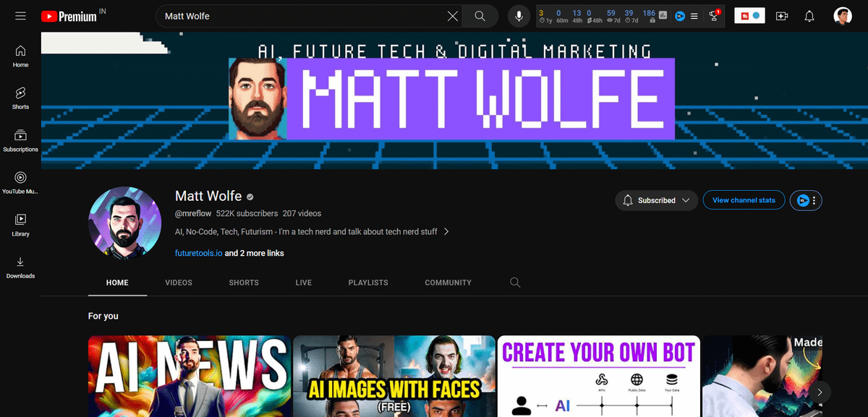
Task: Open Library in the sidebar
Action: click(x=20, y=225)
